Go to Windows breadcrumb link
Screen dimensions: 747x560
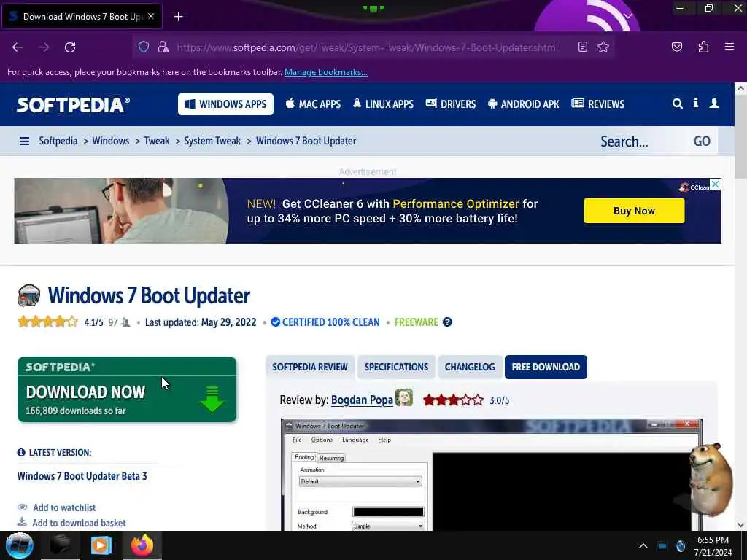point(111,141)
